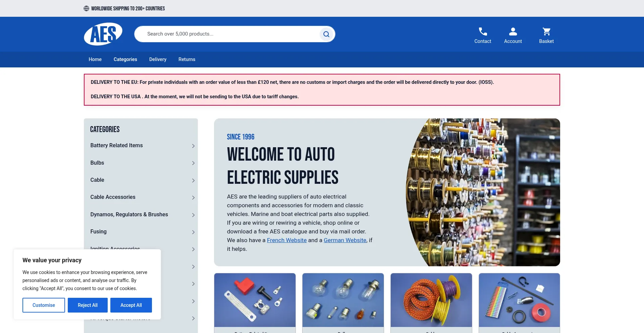Open the Basket cart icon
The height and width of the screenshot is (333, 644).
click(546, 32)
